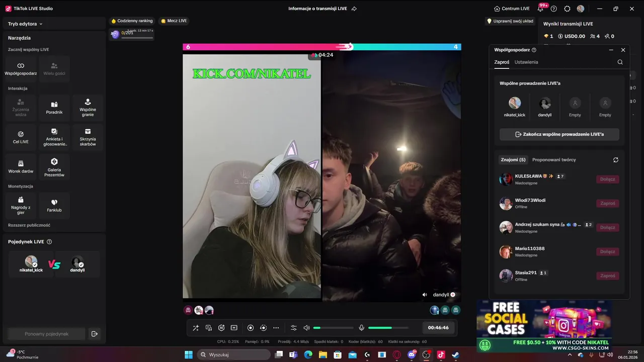Open Galeria Prezentów tool
Viewport: 644px width, 362px height.
54,167
